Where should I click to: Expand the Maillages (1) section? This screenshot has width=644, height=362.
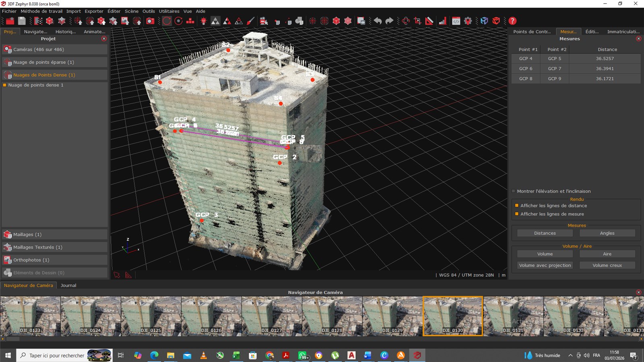click(x=55, y=234)
